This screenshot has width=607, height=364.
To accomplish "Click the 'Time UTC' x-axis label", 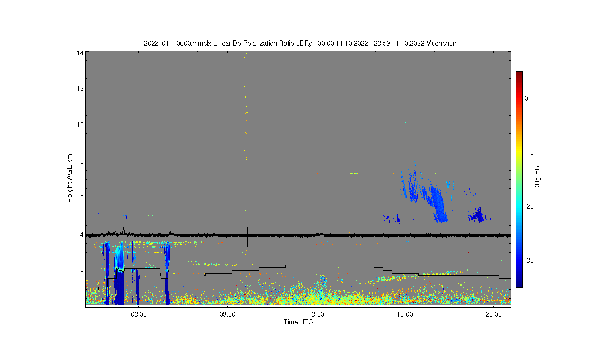I will 298,322.
